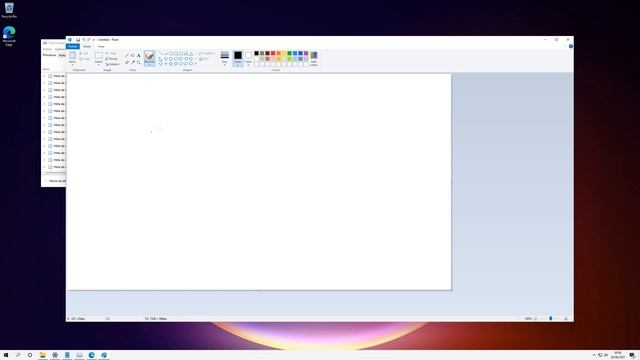Switch to the View ribbon tab
This screenshot has width=640, height=360.
pos(101,47)
